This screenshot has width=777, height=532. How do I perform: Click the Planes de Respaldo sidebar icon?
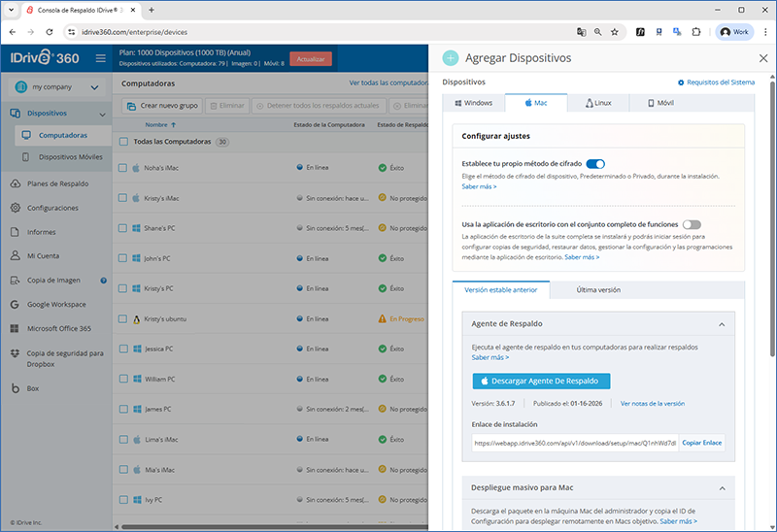point(16,183)
